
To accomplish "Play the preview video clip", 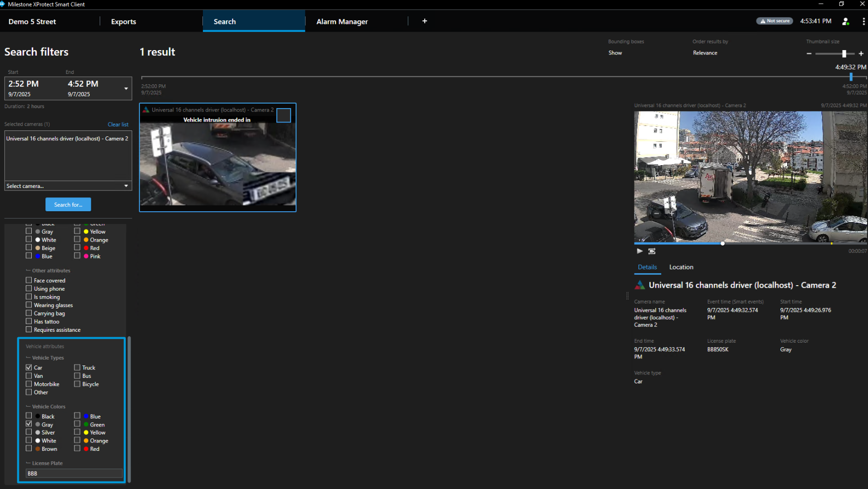I will 639,251.
